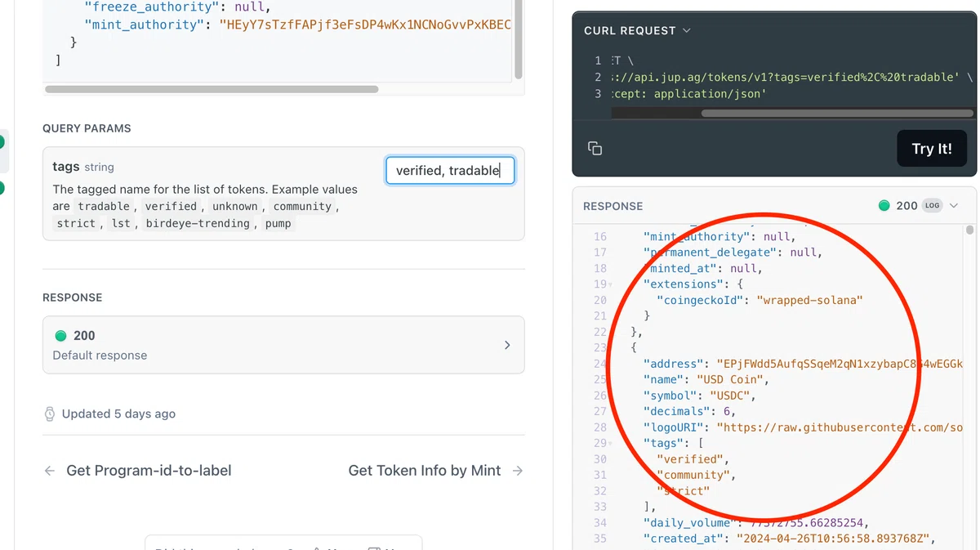Click the 'unknown' example value
This screenshot has height=550, width=980.
point(235,207)
